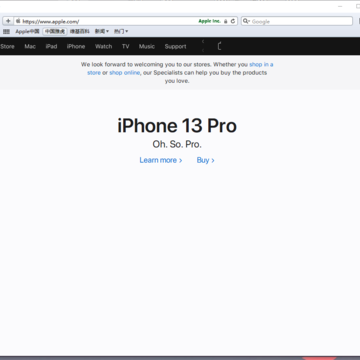Open the iPhone navigation item
This screenshot has width=360, height=360.
[x=76, y=46]
